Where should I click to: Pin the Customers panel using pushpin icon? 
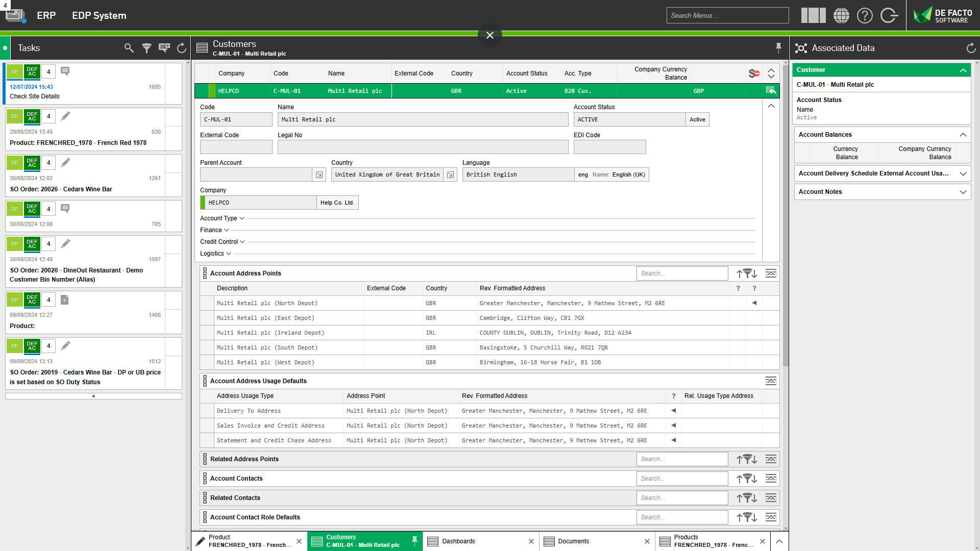[x=778, y=47]
